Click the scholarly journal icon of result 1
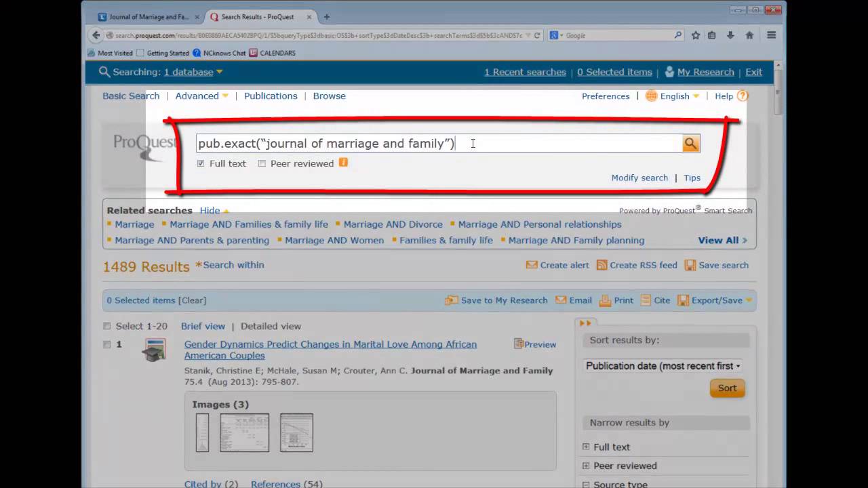 click(154, 350)
